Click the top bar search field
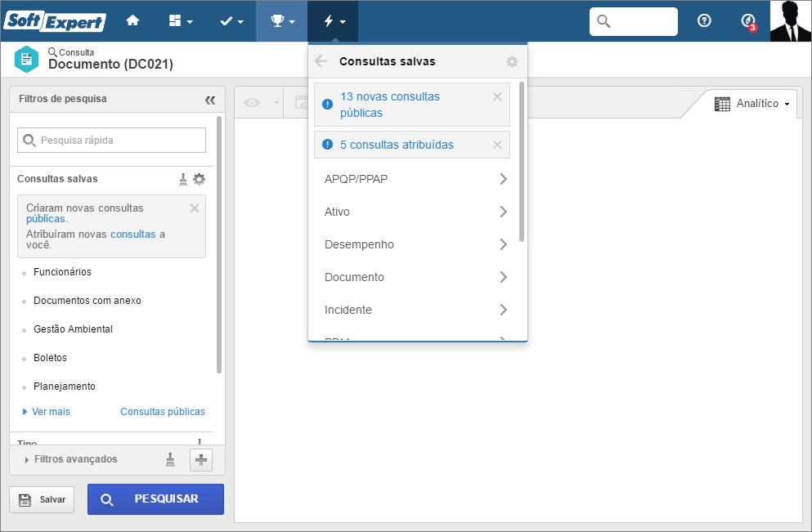The image size is (812, 532). coord(634,21)
